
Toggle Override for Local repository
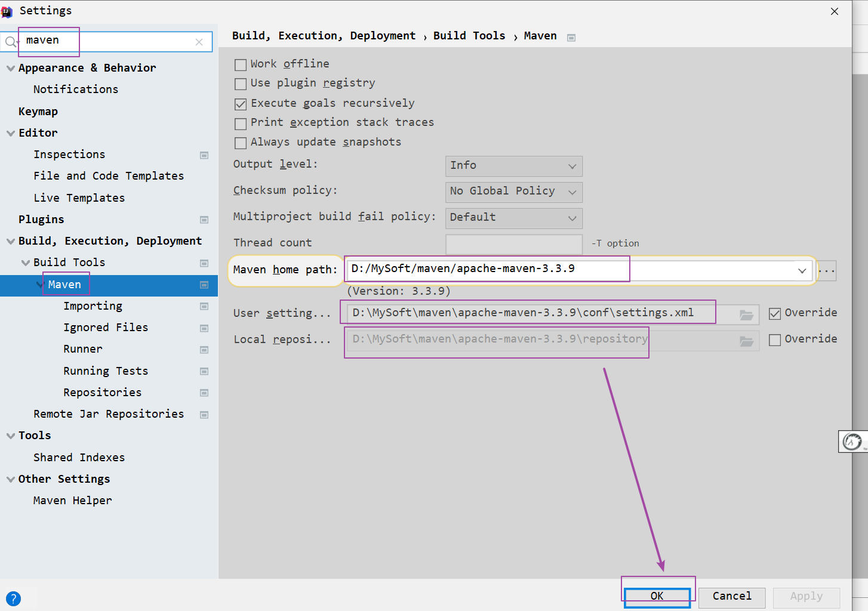pyautogui.click(x=775, y=340)
